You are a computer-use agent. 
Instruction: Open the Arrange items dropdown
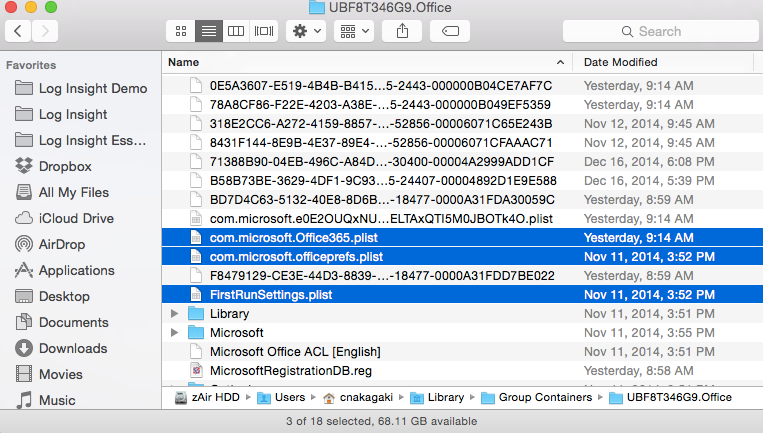(354, 32)
